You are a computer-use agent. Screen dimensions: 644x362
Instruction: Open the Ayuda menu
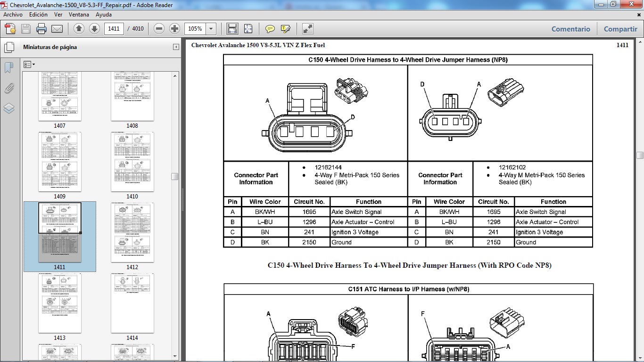point(104,15)
